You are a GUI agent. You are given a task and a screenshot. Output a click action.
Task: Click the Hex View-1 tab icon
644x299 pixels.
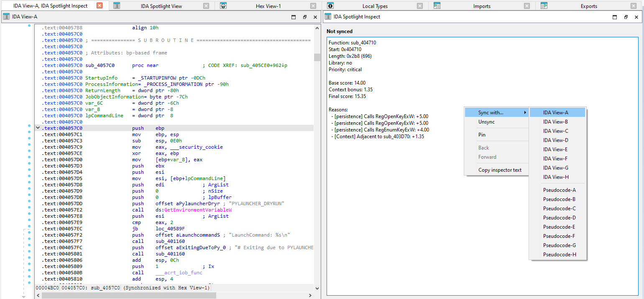223,6
